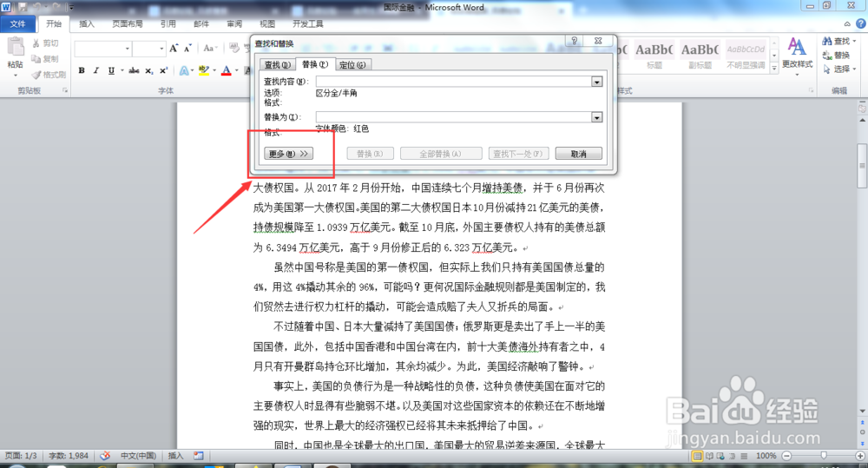Click the Cancel (取消) button
The width and height of the screenshot is (868, 468).
point(578,154)
